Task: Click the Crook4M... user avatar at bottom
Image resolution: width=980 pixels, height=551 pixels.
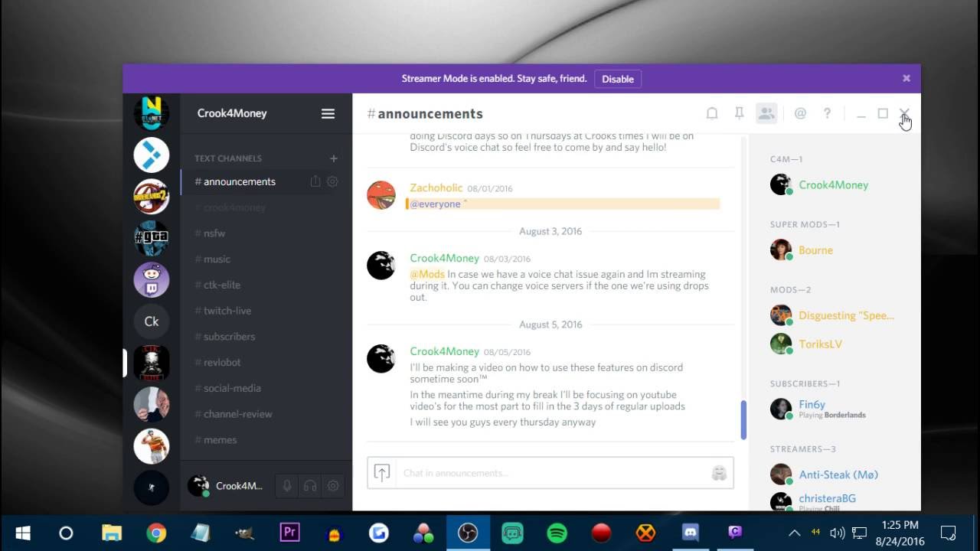Action: click(198, 485)
